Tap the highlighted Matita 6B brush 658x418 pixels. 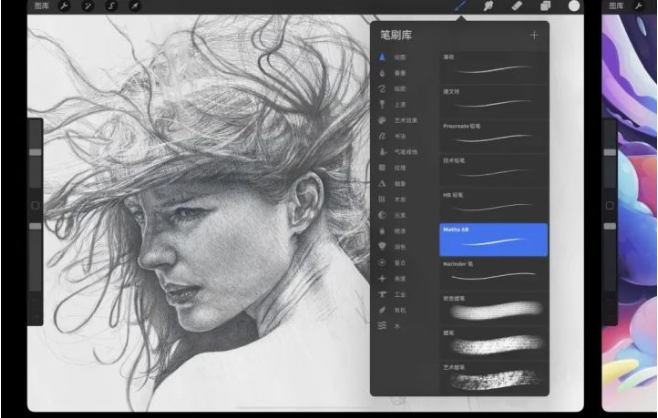point(494,240)
